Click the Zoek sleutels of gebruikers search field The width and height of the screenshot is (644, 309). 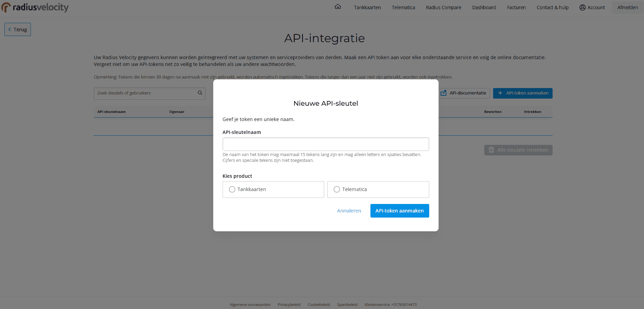coord(146,93)
